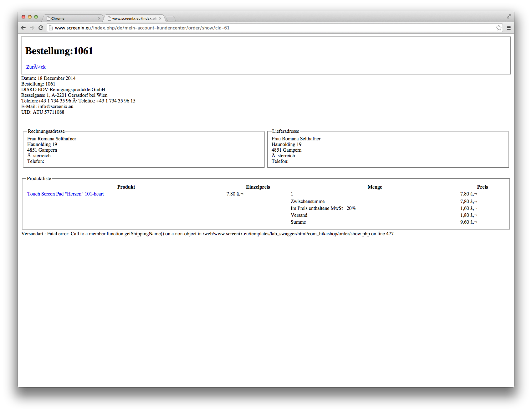Click the Zwischensumme amount 7,80
The image size is (532, 412).
469,201
